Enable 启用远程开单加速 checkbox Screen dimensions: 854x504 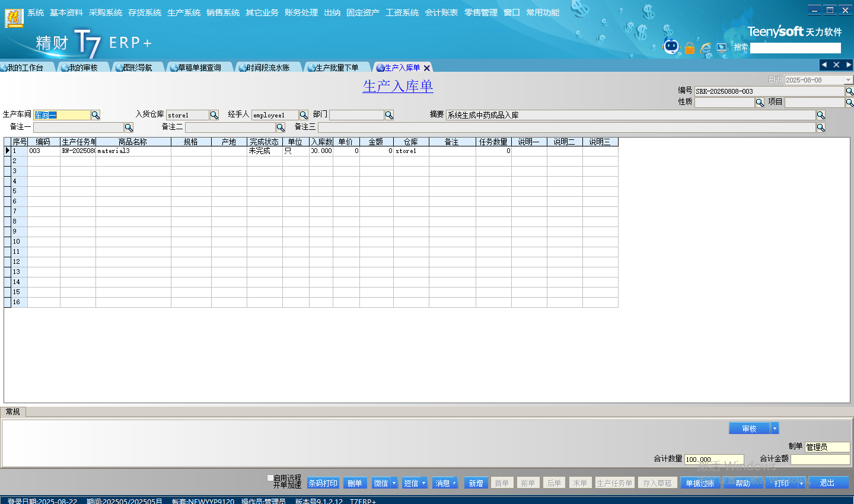(270, 478)
